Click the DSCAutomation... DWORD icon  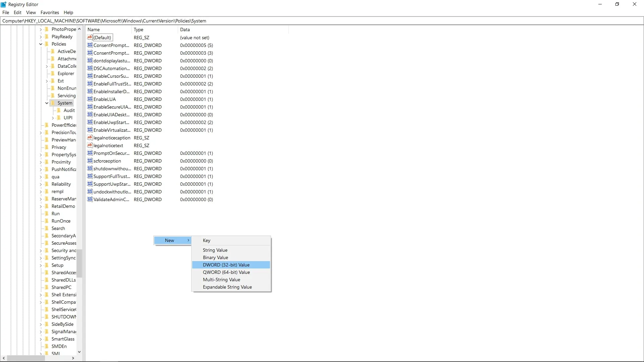(x=90, y=68)
